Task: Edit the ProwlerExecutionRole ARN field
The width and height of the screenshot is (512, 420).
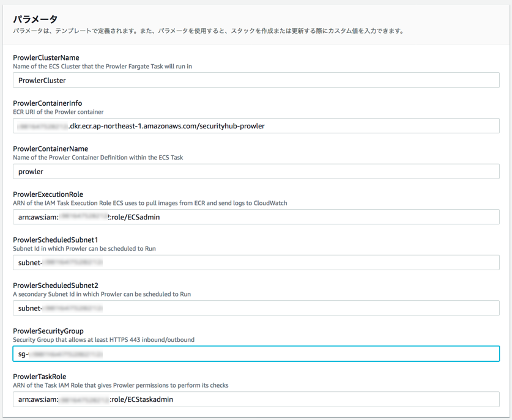Action: (256, 217)
